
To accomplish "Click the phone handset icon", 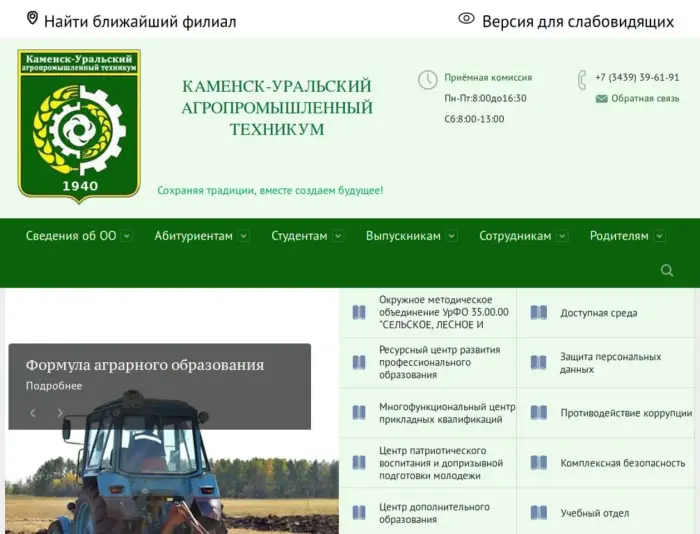I will click(x=581, y=80).
